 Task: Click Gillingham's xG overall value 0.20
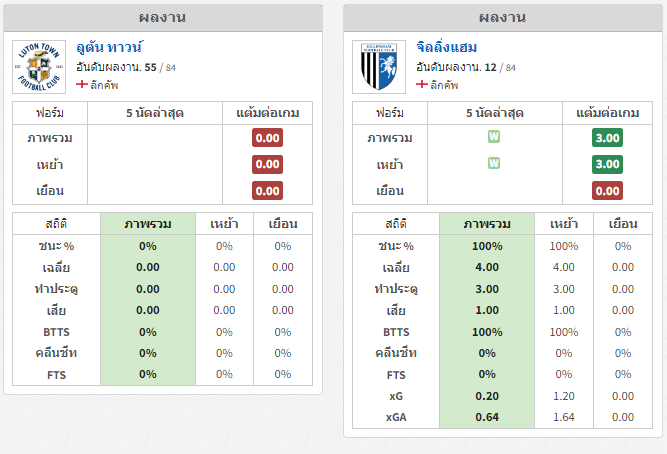(487, 396)
